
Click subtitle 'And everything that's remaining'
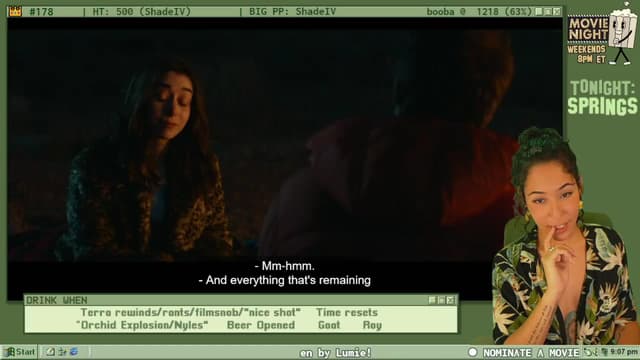coord(284,280)
